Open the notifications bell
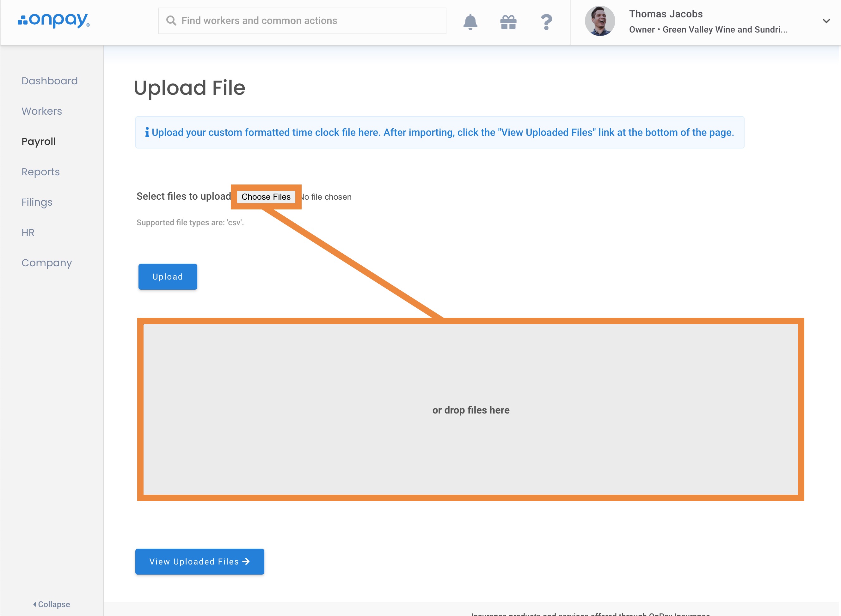The width and height of the screenshot is (841, 616). point(470,21)
